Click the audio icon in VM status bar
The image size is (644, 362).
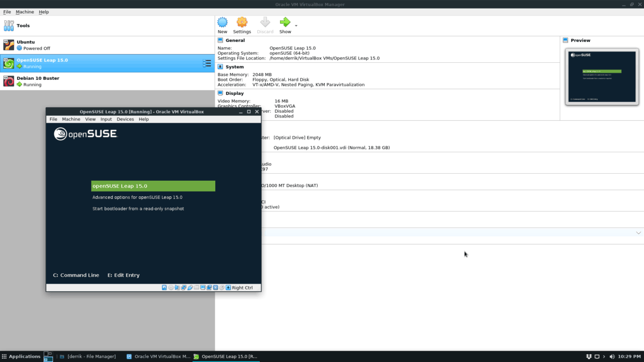coord(177,287)
